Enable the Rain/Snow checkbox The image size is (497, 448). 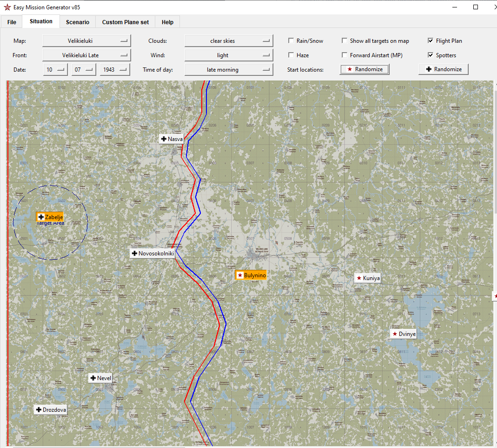(291, 40)
